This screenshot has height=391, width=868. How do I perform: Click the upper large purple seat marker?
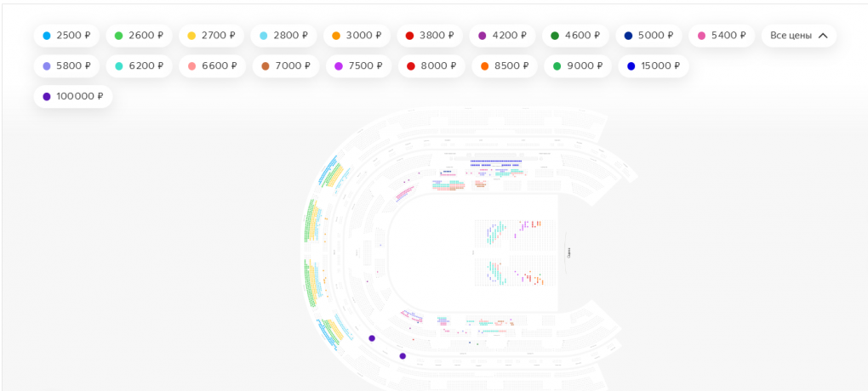(x=372, y=338)
